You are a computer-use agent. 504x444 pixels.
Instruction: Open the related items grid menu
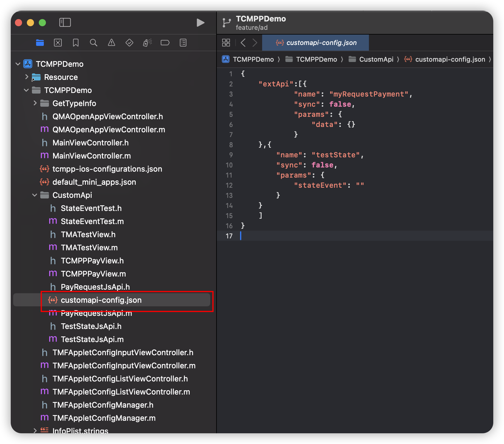point(226,43)
